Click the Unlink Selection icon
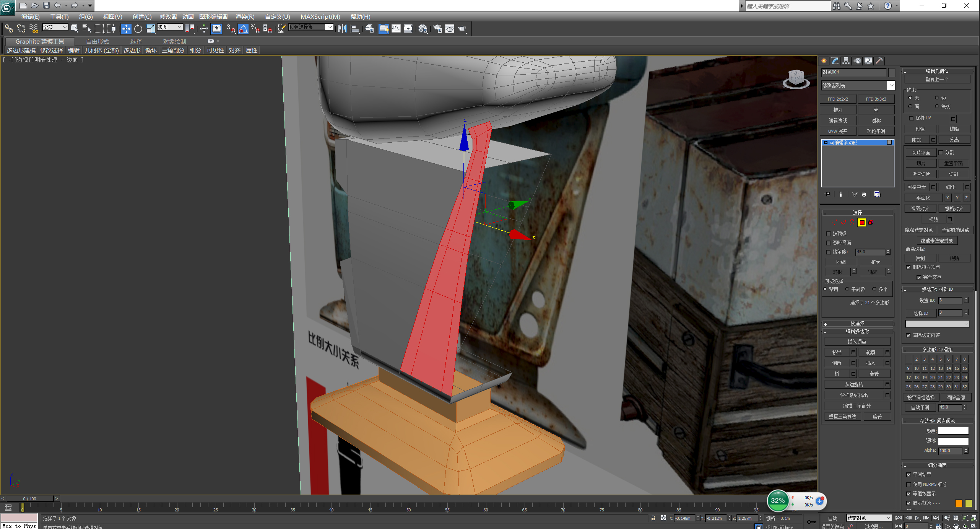 coord(21,28)
